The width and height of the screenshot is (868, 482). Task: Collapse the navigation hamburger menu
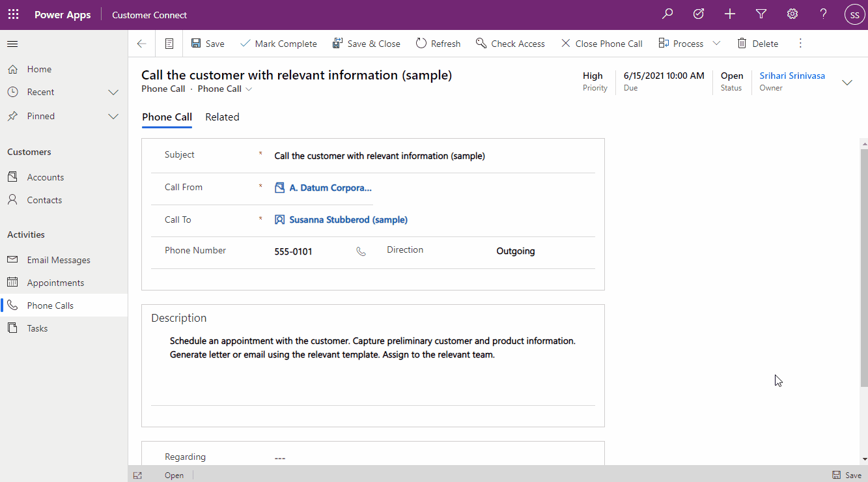pyautogui.click(x=12, y=44)
